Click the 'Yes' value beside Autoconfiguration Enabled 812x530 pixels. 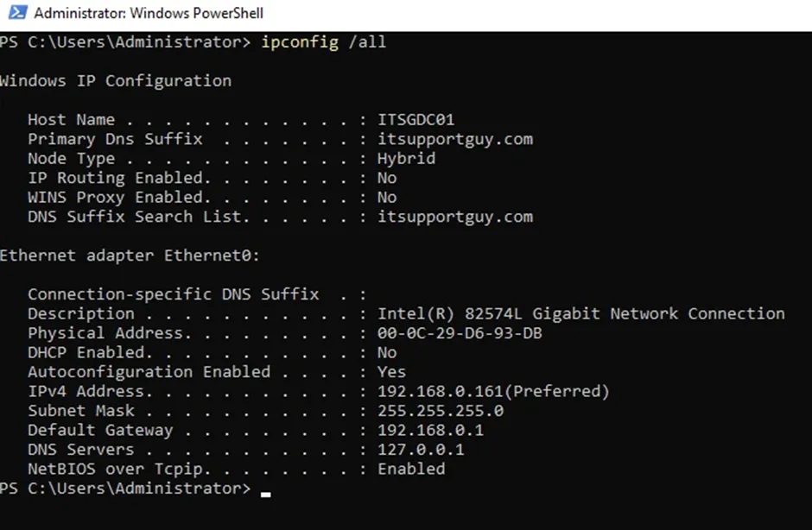pyautogui.click(x=391, y=372)
